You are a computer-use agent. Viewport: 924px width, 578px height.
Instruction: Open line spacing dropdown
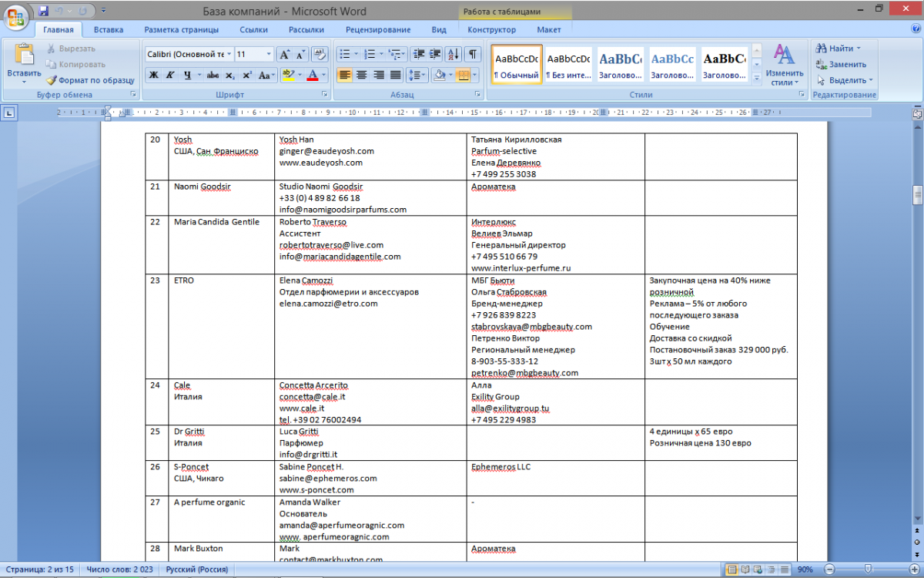tap(417, 75)
